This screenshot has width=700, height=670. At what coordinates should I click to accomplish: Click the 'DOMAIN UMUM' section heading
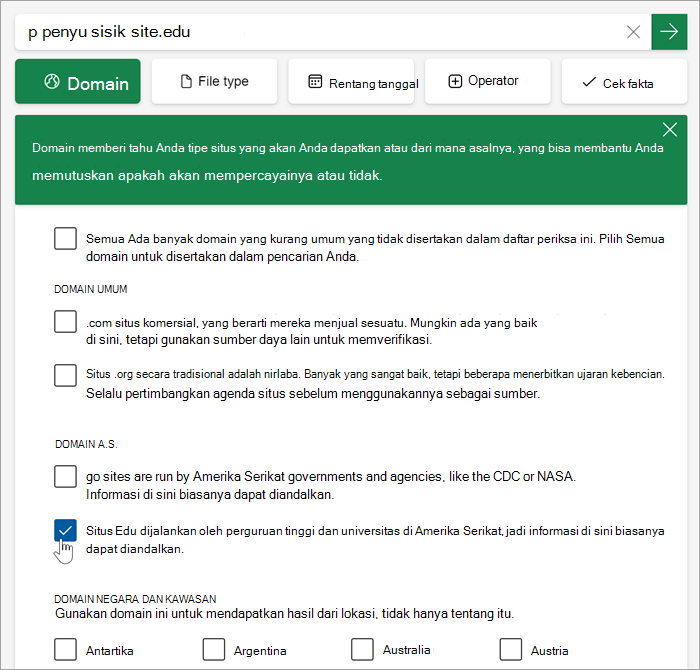91,289
